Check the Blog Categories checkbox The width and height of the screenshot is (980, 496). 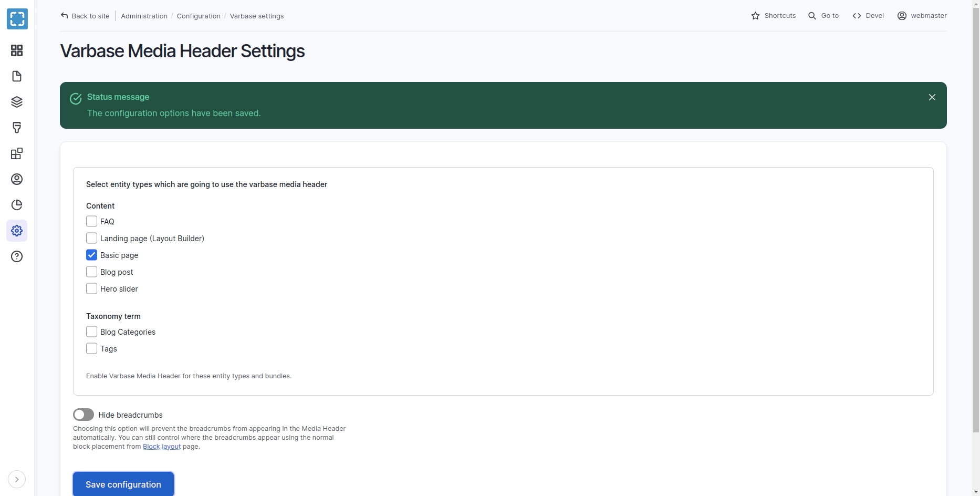click(x=91, y=332)
